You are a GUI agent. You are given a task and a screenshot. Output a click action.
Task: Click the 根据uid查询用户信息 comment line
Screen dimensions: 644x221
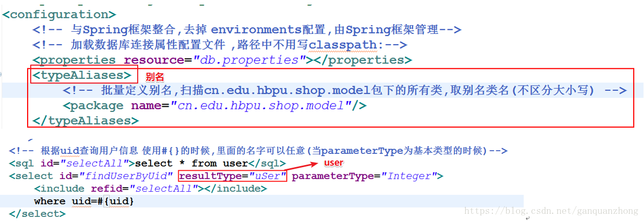pyautogui.click(x=258, y=151)
